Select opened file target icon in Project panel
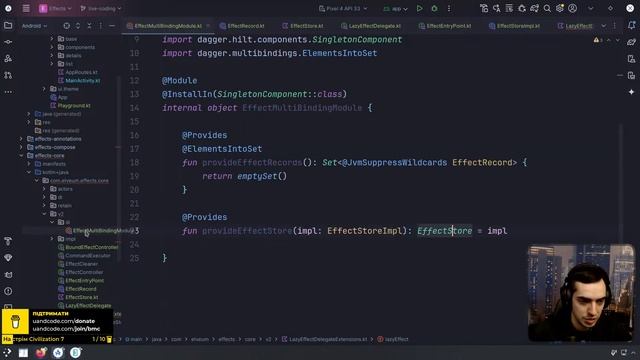 [x=67, y=26]
